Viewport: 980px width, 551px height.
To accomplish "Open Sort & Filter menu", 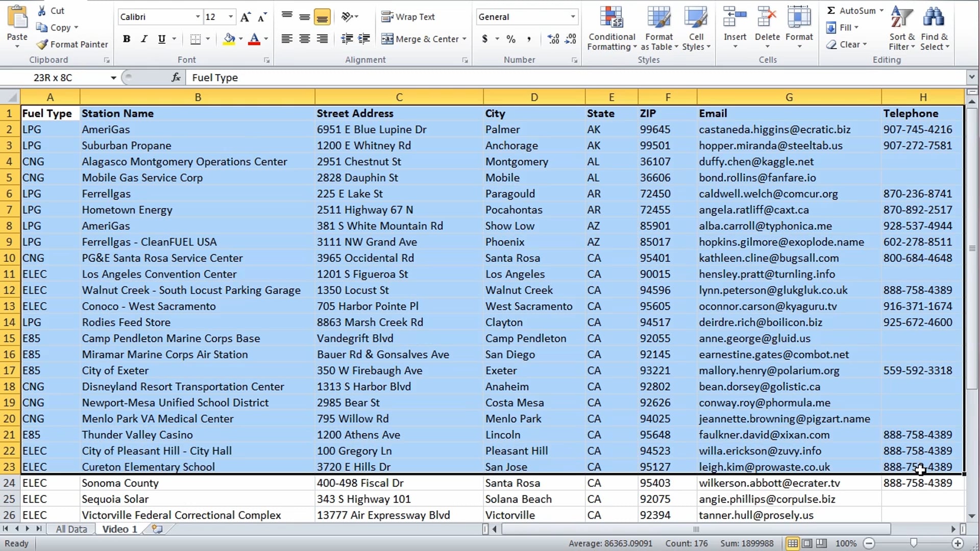I will point(902,29).
